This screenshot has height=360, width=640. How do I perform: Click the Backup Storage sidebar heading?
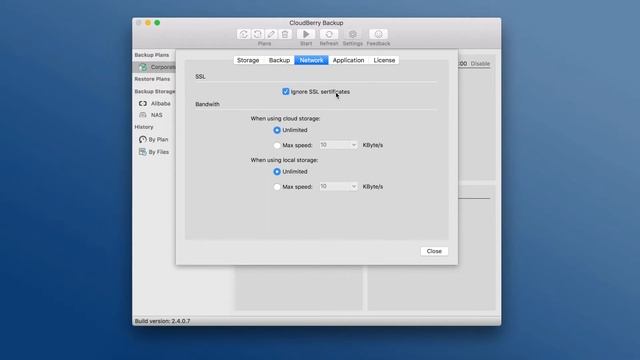click(155, 91)
